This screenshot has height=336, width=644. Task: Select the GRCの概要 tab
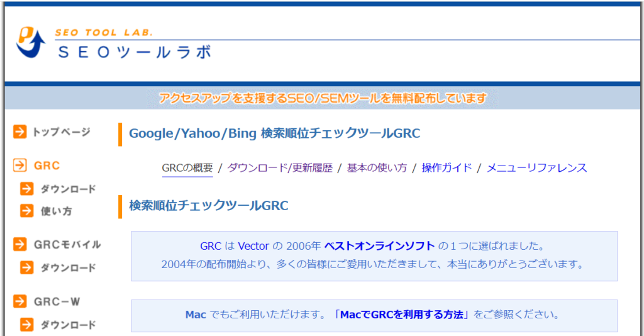[x=187, y=168]
